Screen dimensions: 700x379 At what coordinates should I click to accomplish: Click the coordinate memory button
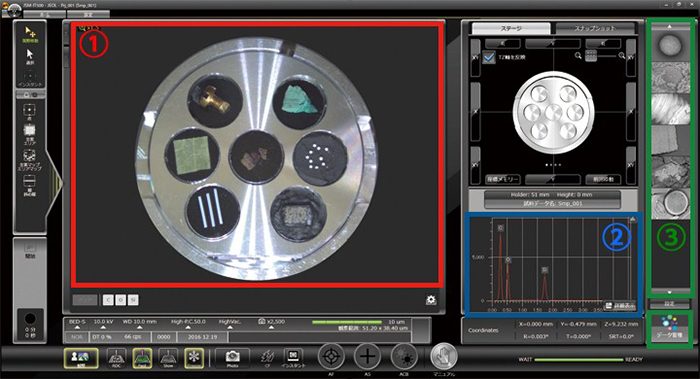pos(503,179)
